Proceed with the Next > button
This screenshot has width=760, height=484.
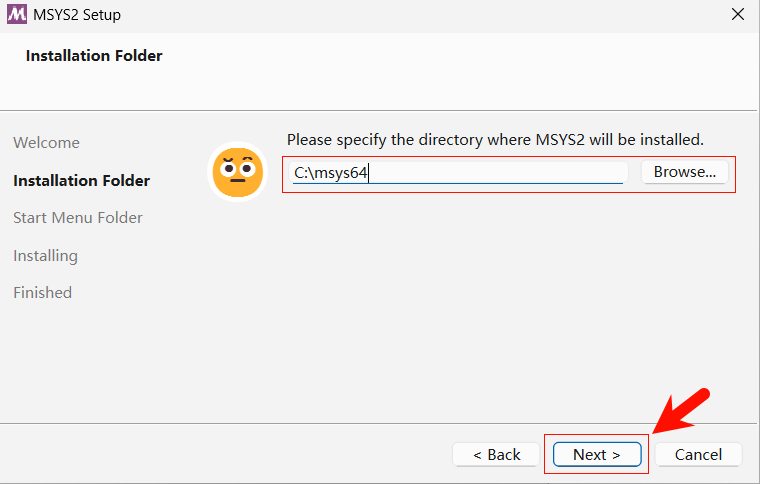597,455
